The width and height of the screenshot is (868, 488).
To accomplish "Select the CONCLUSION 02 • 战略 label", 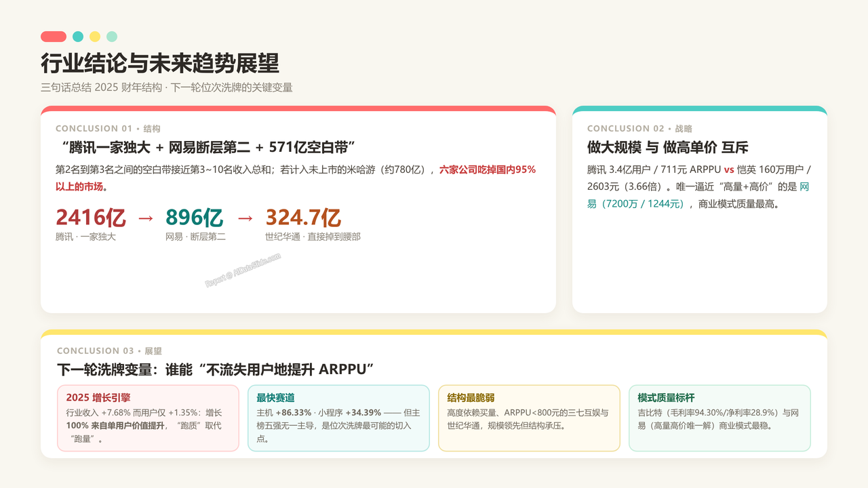I will click(639, 129).
